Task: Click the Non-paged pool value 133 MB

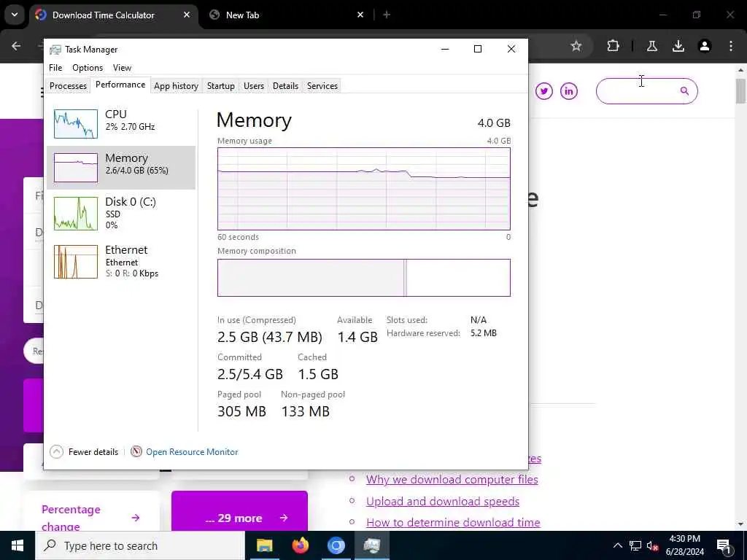Action: pos(306,411)
